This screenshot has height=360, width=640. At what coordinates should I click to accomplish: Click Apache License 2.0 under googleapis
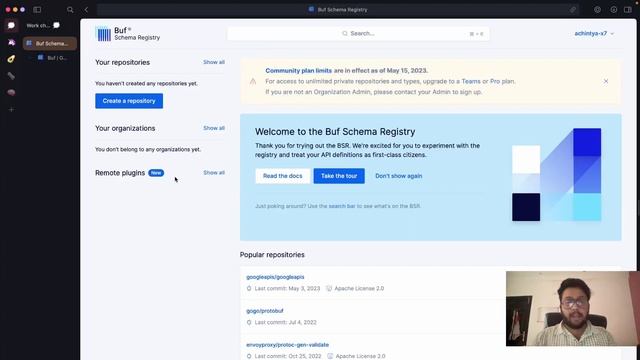click(359, 288)
